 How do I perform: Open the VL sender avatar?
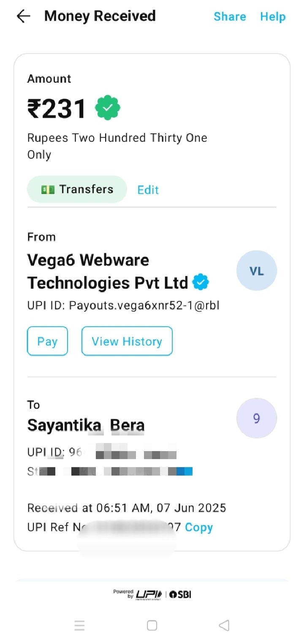click(x=257, y=271)
